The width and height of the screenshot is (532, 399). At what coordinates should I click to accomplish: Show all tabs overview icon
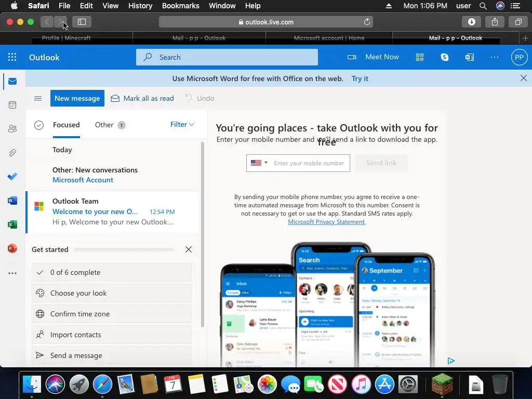(518, 22)
